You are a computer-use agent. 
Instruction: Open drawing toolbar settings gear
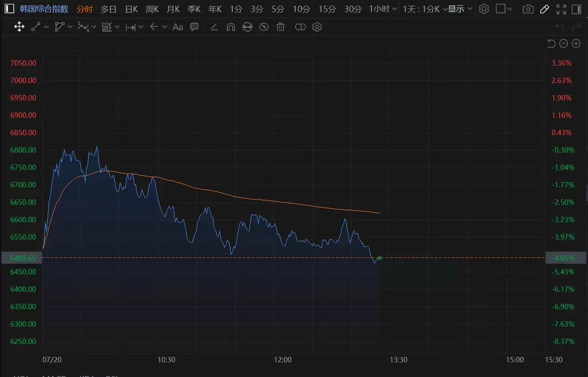coord(317,27)
